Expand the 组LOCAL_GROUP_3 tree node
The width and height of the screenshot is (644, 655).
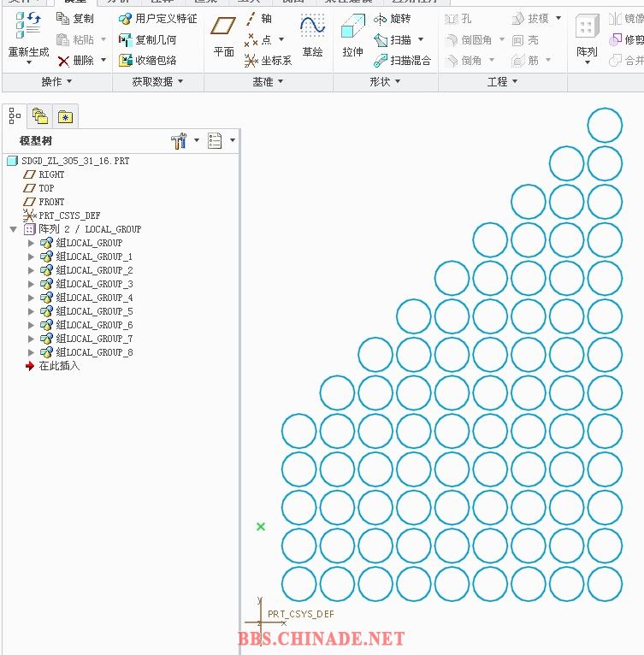32,284
